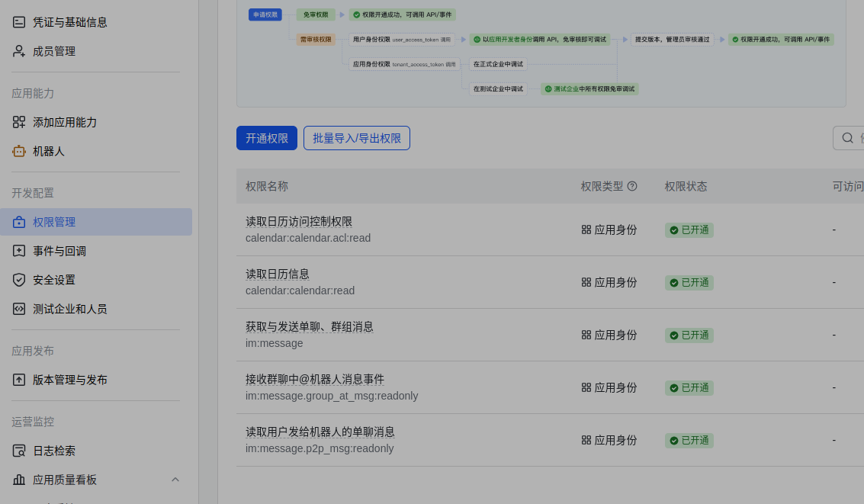This screenshot has width=864, height=504.
Task: Open 接收群聊中@机器人消息事件 permission link
Action: point(315,380)
